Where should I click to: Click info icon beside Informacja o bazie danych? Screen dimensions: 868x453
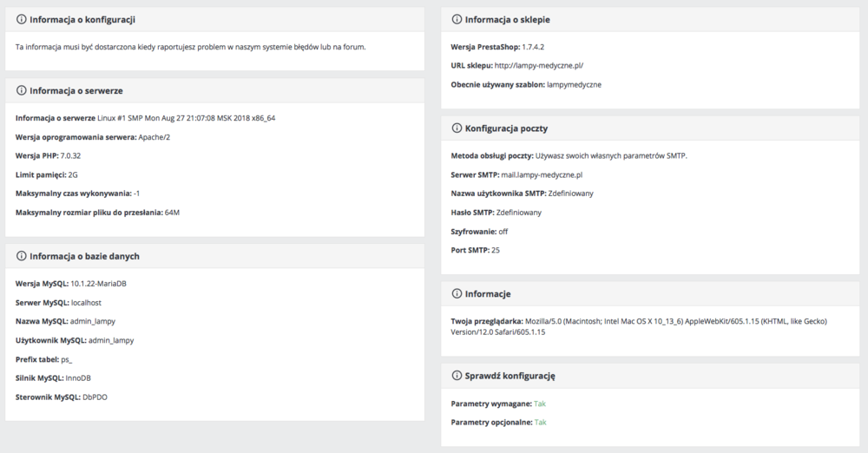pos(22,256)
